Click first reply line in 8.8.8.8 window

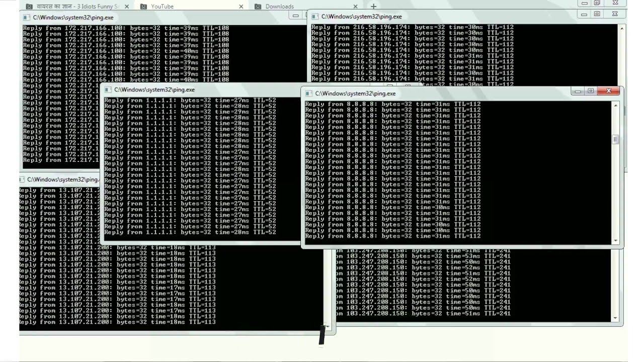393,104
